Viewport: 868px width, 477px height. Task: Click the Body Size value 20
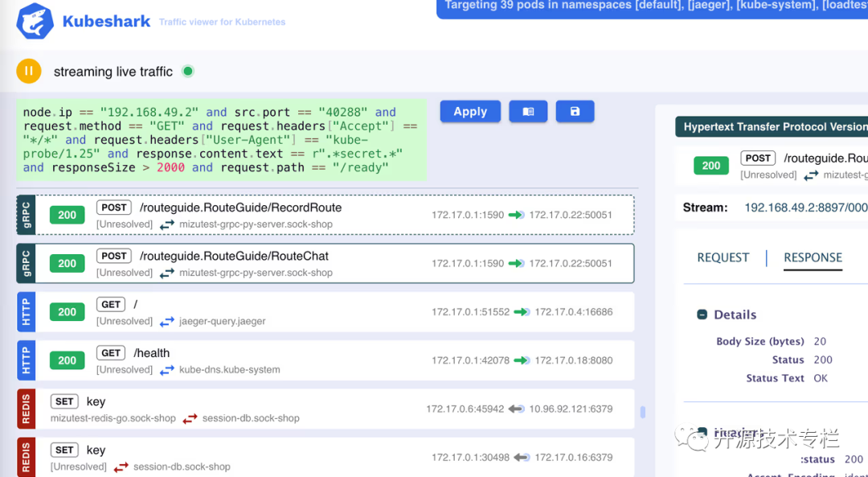pos(820,341)
